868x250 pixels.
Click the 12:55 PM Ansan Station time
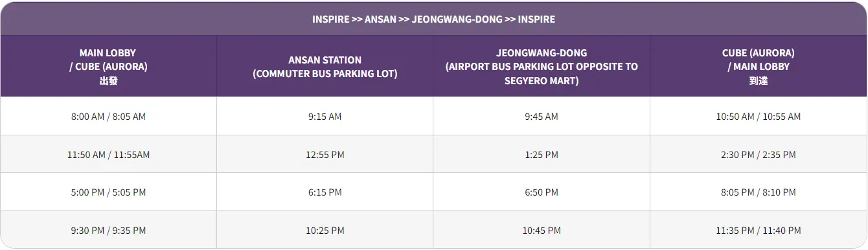click(x=325, y=154)
